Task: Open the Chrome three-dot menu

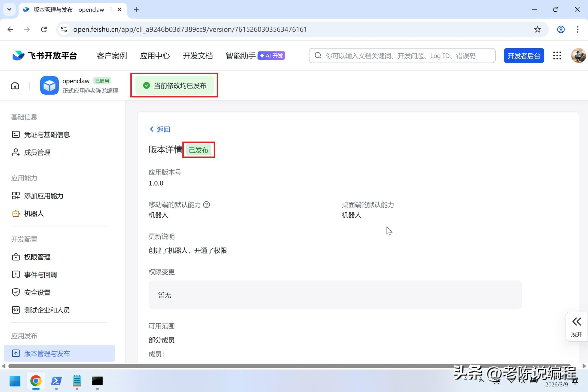Action: click(x=578, y=29)
